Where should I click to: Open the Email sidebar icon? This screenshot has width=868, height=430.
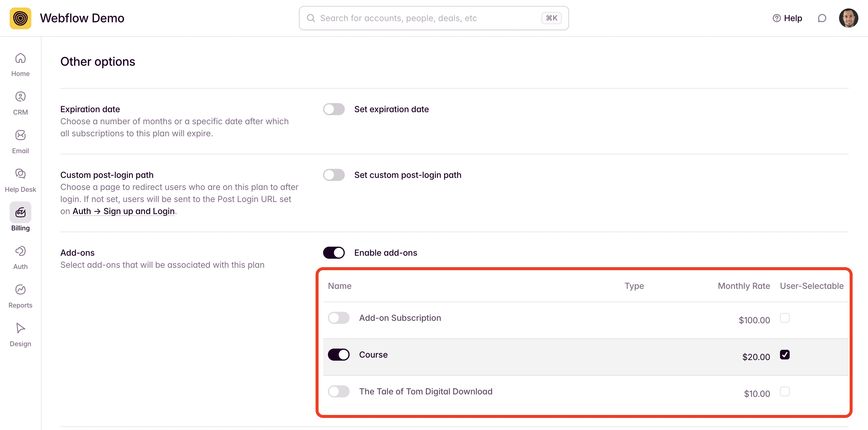pos(20,135)
